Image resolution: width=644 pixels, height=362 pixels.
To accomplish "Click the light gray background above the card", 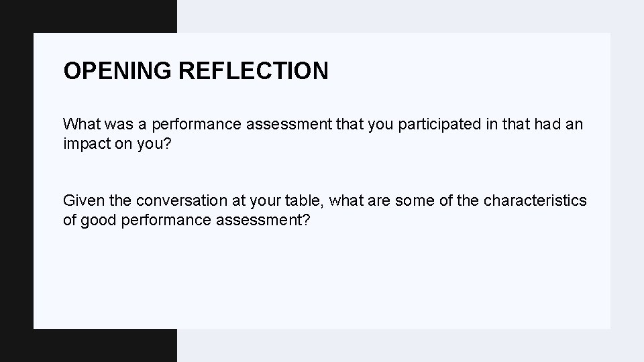I will (402, 16).
